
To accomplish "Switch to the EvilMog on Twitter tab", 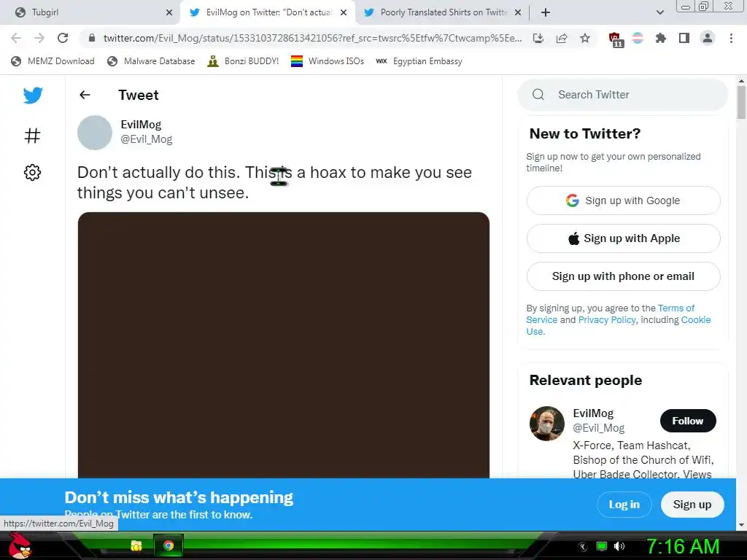I will pos(267,12).
